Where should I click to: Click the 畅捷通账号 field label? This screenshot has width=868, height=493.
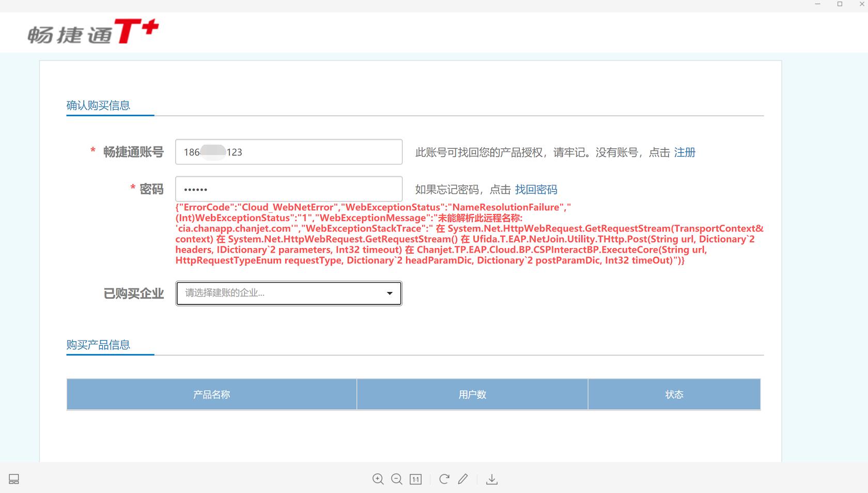coord(133,152)
